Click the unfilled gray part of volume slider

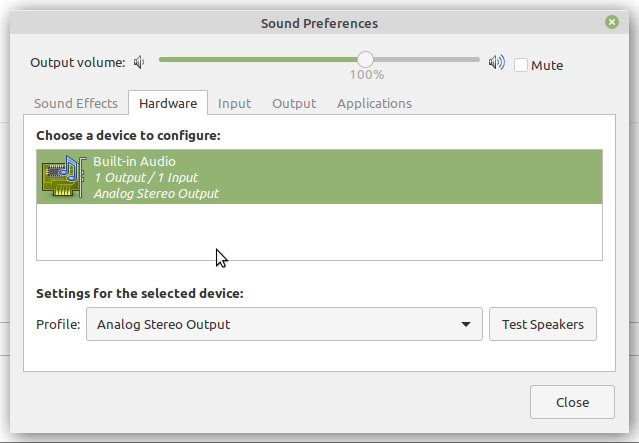426,60
